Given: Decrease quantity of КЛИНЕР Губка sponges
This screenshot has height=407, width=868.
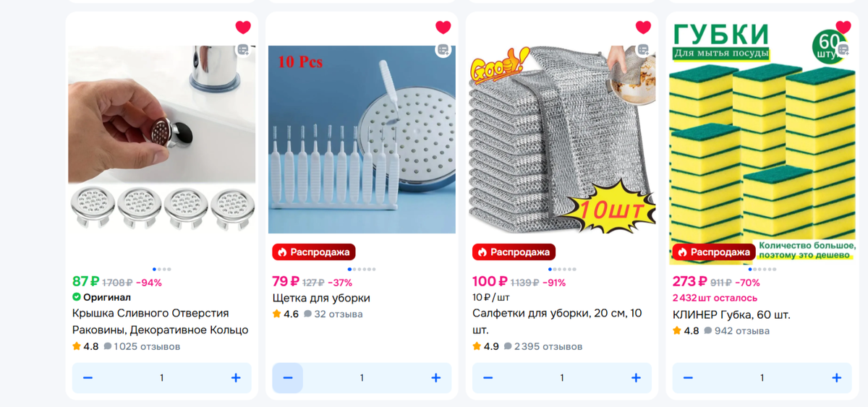Looking at the screenshot, I should point(688,378).
